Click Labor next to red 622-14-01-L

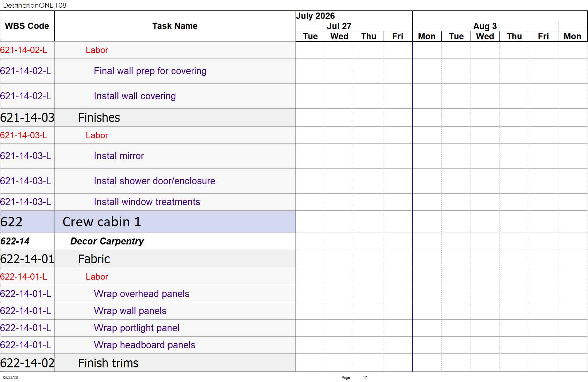coord(97,277)
